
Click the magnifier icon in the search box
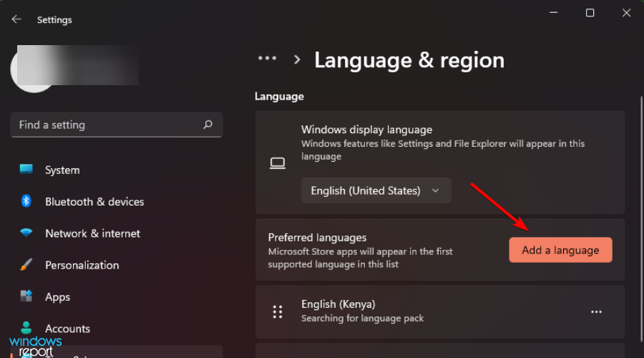coord(208,125)
